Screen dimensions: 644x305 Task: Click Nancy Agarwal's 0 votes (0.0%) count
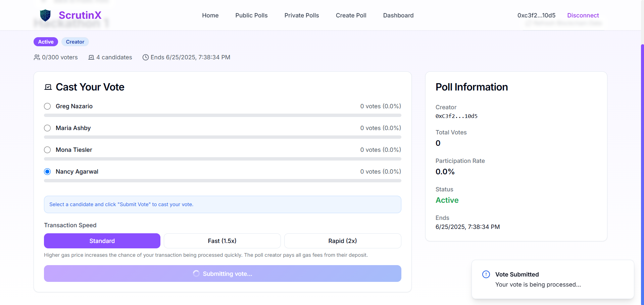pos(381,172)
